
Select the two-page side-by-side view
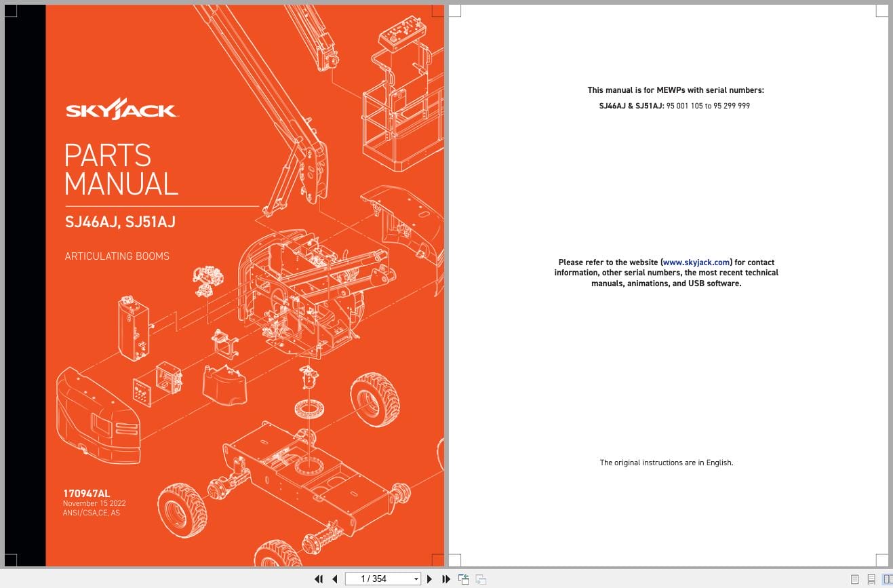click(887, 579)
